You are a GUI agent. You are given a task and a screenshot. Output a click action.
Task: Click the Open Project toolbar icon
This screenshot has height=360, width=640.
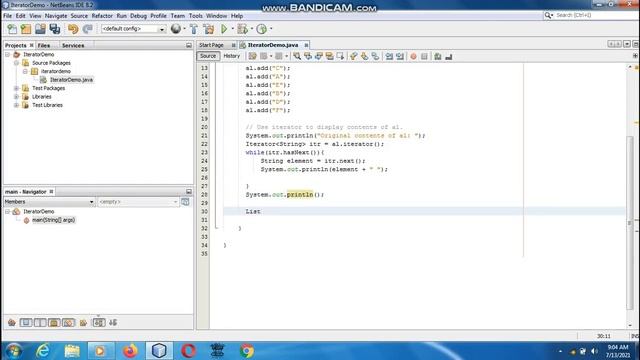pos(40,29)
